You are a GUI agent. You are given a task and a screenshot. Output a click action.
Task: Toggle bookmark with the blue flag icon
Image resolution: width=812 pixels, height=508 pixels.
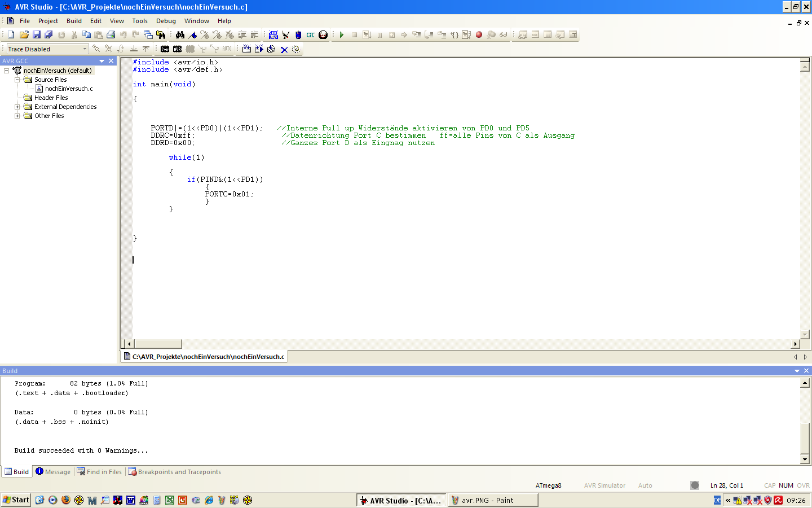click(x=192, y=35)
